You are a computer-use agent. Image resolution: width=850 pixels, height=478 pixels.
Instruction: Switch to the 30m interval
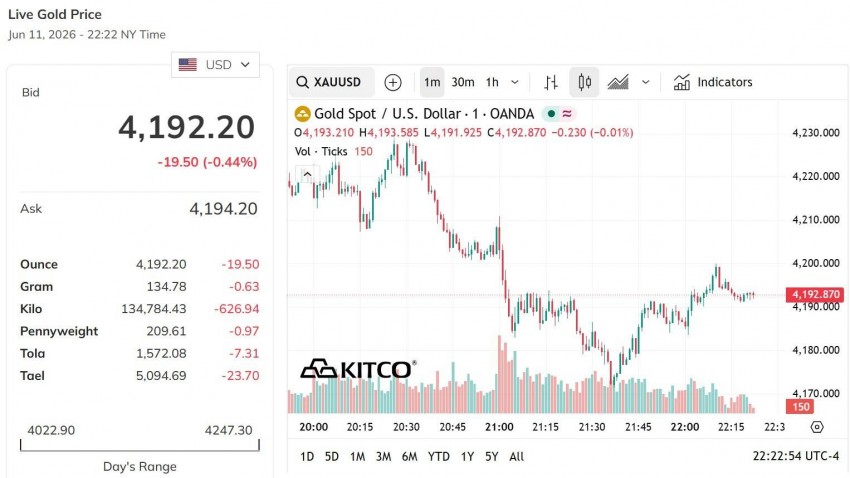463,82
